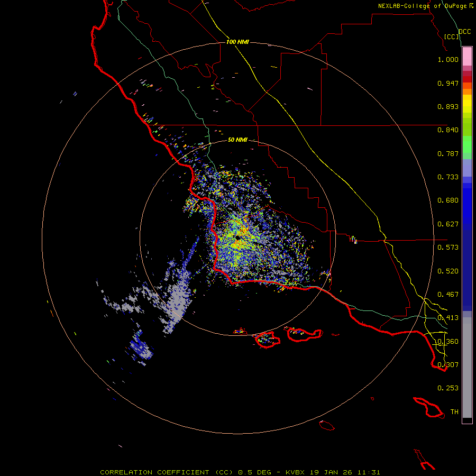
Task: Click the 0.573 scale value
Action: [448, 248]
